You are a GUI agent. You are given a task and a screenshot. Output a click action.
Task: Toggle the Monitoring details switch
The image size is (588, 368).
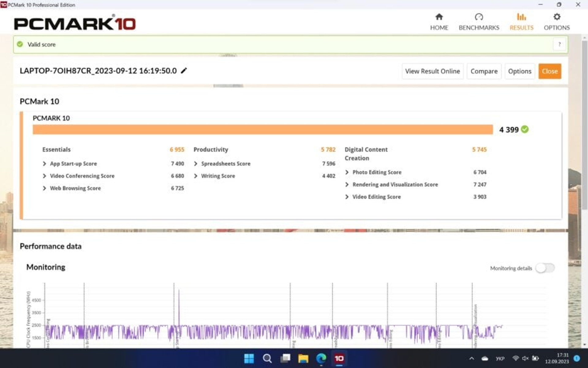click(545, 268)
